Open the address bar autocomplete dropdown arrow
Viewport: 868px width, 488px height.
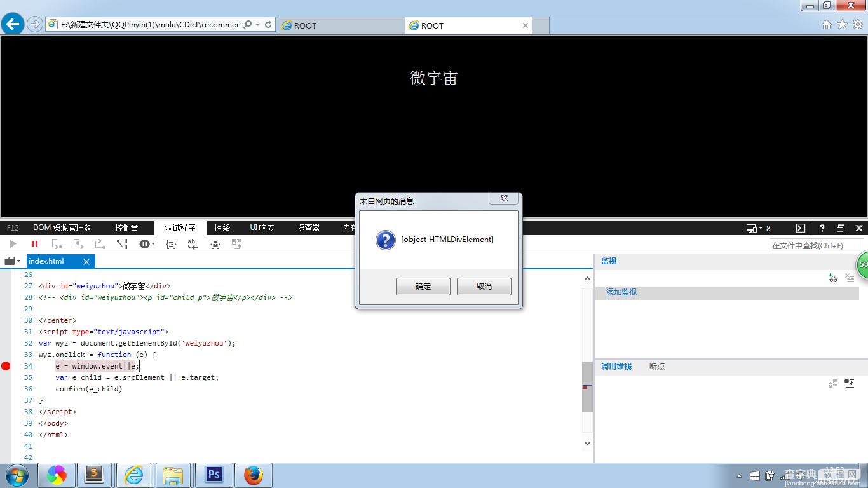click(258, 25)
